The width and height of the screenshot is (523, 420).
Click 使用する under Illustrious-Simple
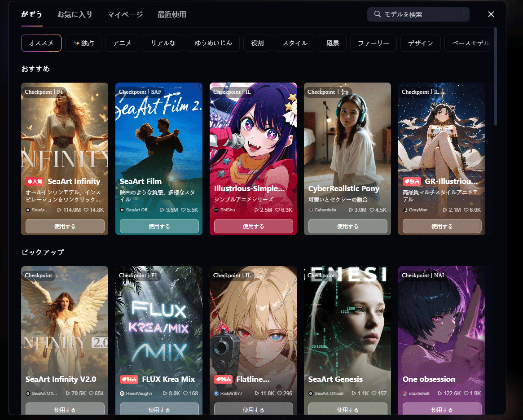tap(254, 226)
